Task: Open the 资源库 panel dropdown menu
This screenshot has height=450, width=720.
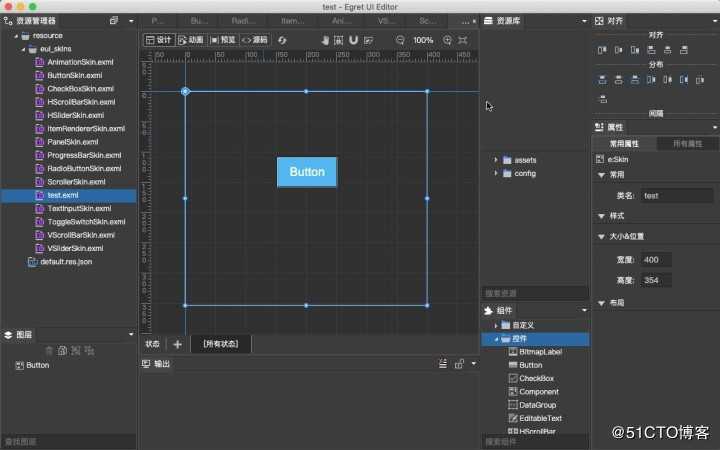Action: point(584,21)
